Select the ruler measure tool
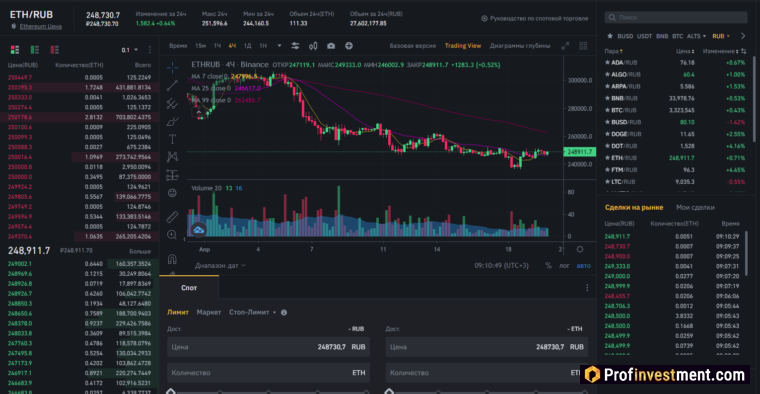Screen dimensions: 760x394 [173, 217]
